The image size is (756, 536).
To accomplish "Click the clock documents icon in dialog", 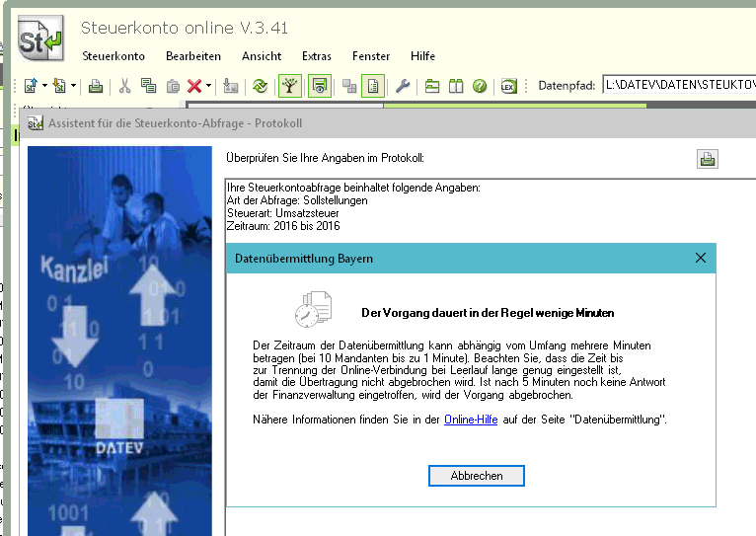I will point(314,309).
